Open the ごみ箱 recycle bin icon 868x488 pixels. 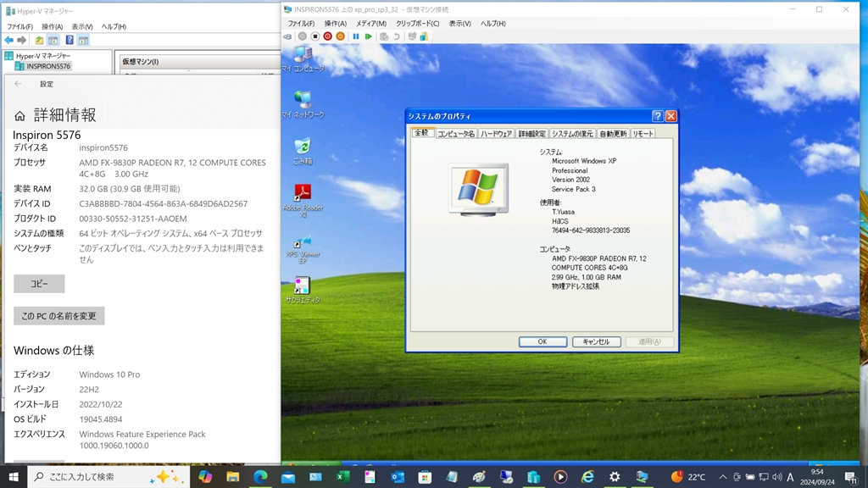tap(303, 147)
